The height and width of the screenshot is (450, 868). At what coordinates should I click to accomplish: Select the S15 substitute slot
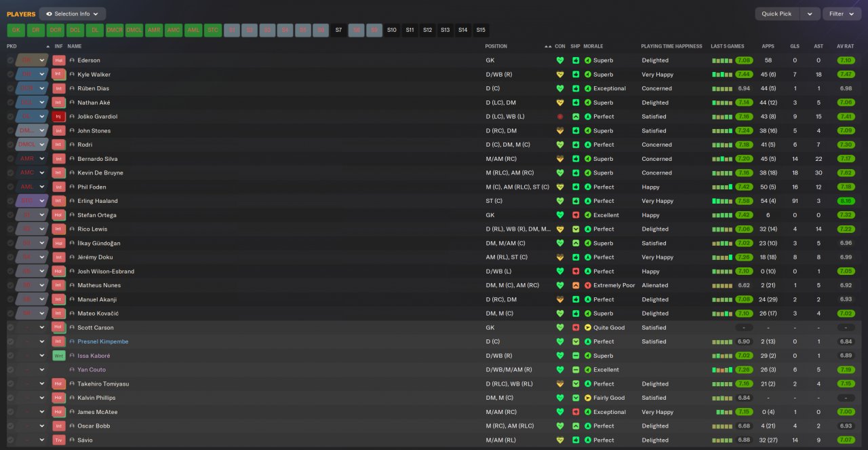coord(480,30)
